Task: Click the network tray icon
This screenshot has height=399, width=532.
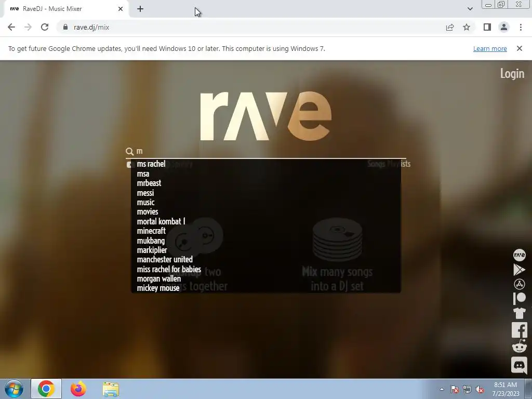Action: pos(467,389)
